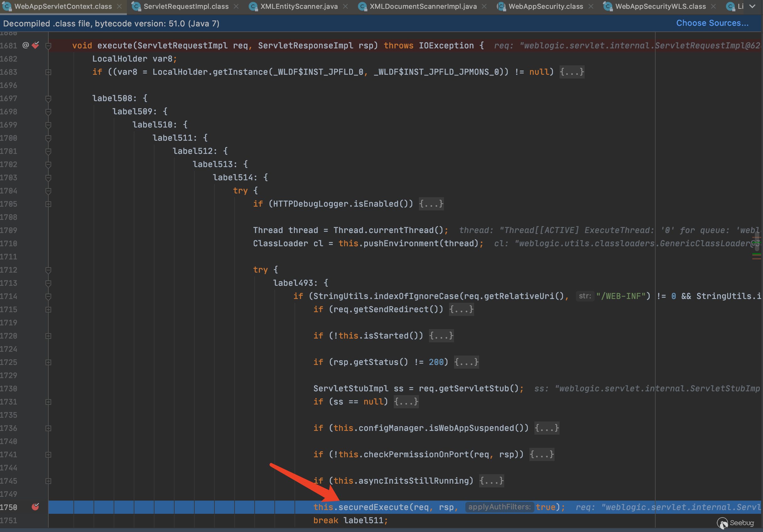763x532 pixels.
Task: Click the Choose Sources link
Action: pos(712,23)
